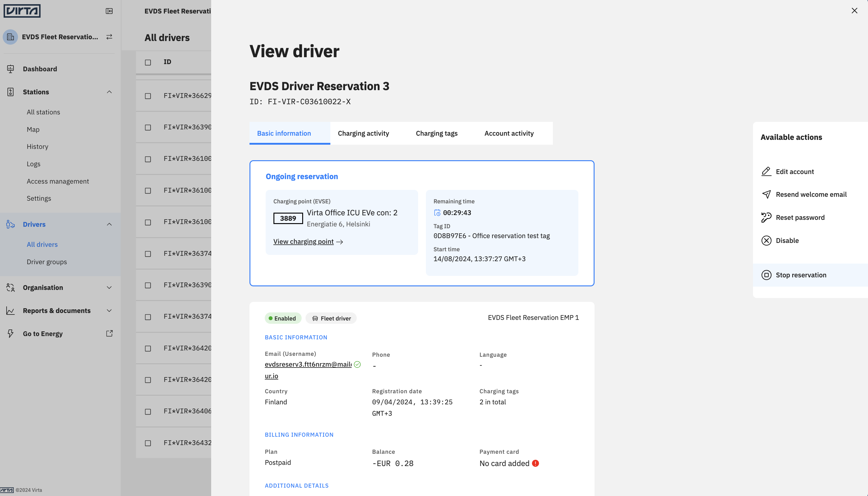Click Resend welcome email action
Image resolution: width=868 pixels, height=496 pixels.
pyautogui.click(x=811, y=194)
